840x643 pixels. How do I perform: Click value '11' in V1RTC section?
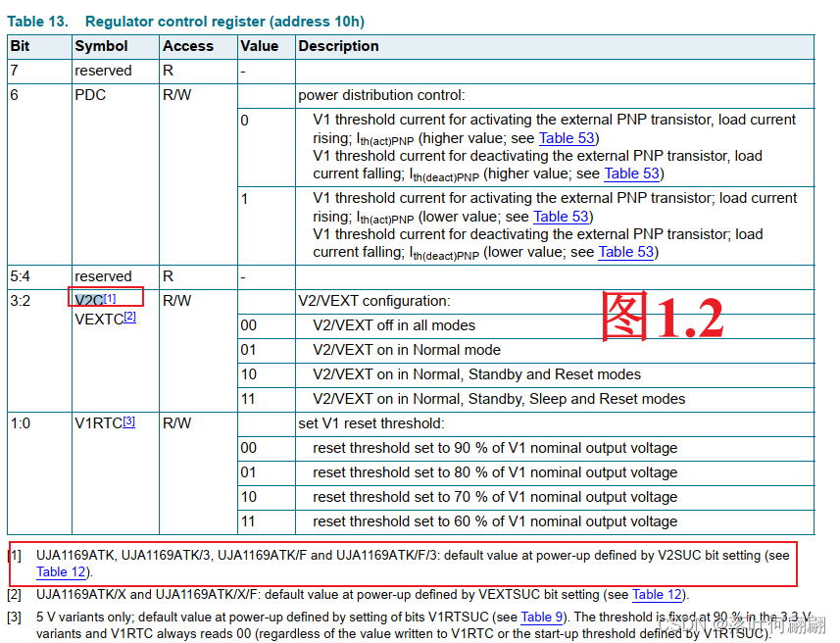coord(248,521)
